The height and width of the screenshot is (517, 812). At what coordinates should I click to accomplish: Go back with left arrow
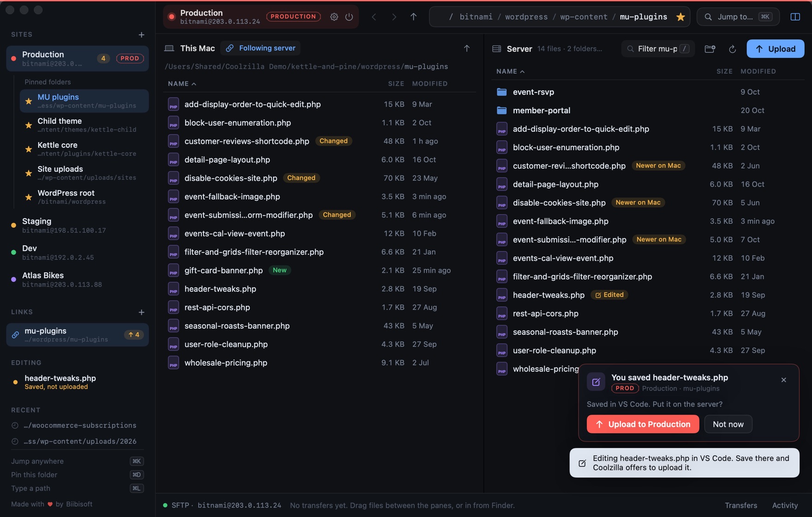click(374, 17)
